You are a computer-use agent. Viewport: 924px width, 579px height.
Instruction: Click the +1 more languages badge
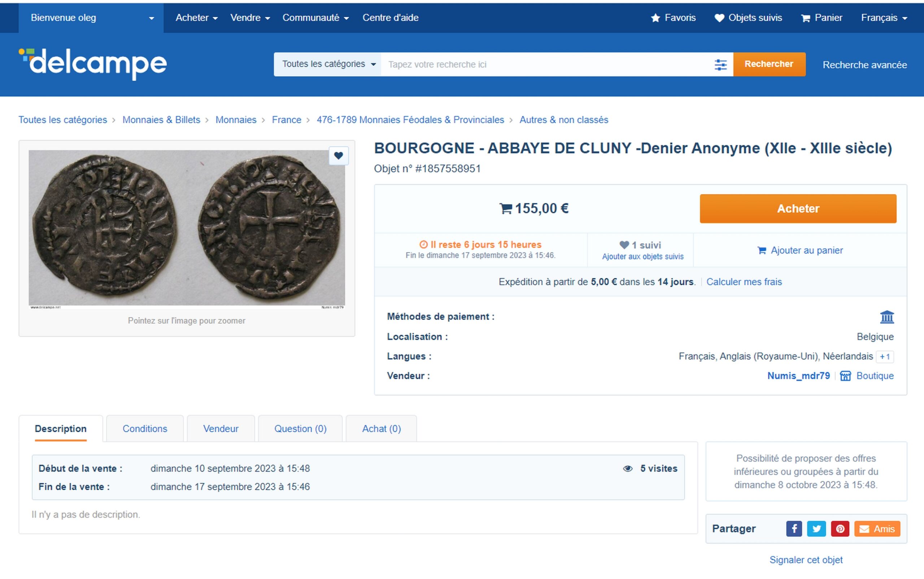[885, 357]
